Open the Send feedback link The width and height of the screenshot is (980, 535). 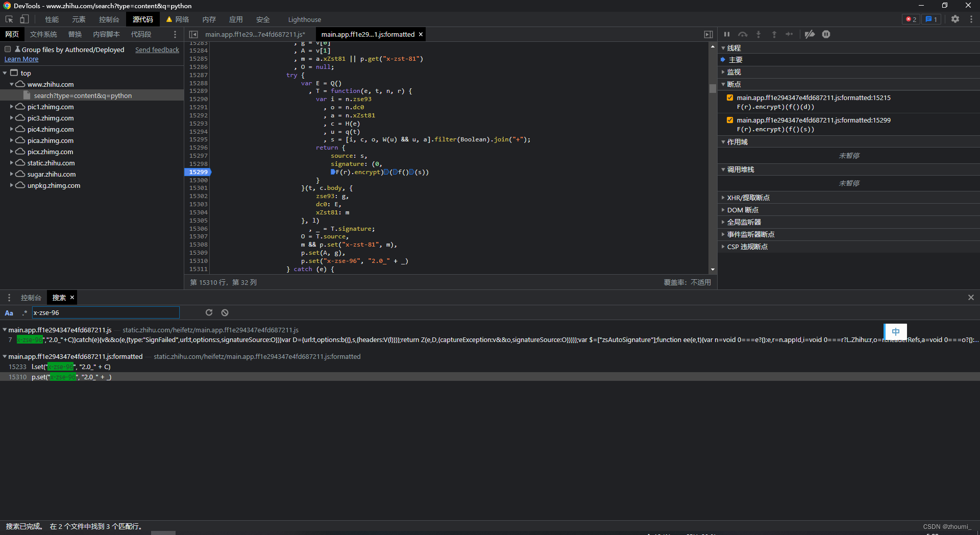point(157,50)
